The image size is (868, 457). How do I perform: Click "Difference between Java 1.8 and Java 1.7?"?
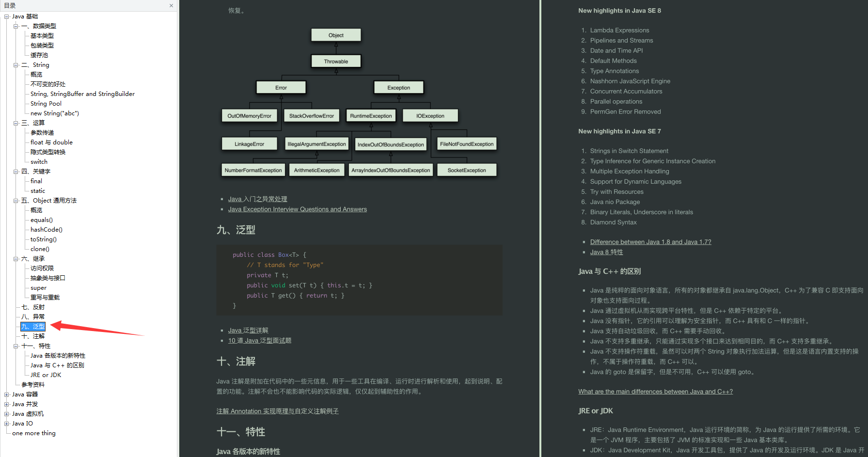coord(650,241)
